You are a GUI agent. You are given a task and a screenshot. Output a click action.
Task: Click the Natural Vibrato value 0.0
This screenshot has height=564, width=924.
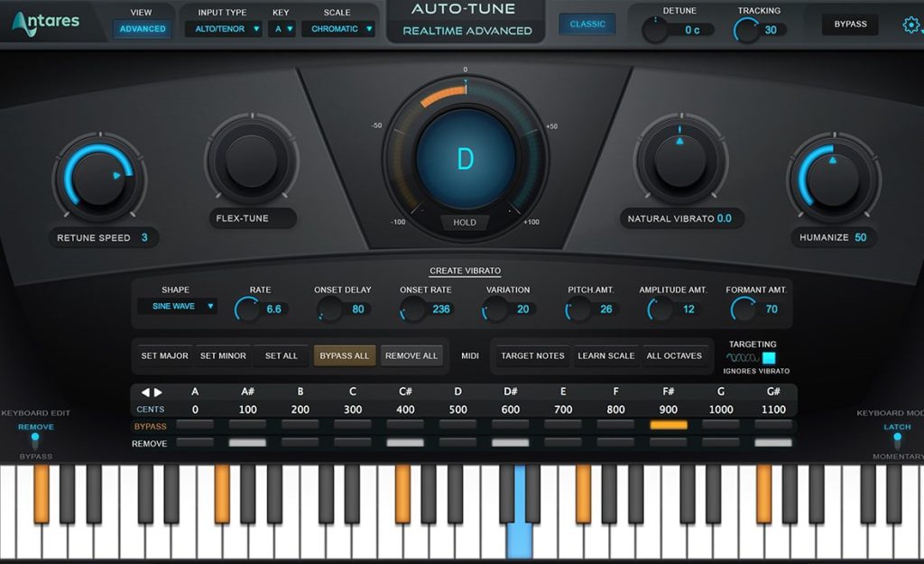725,218
